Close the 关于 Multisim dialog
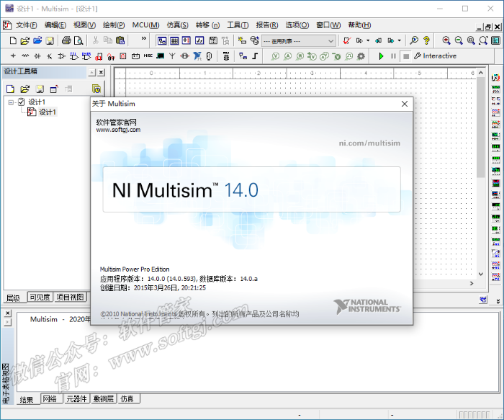Screen dimensions: 504x420 pos(405,104)
